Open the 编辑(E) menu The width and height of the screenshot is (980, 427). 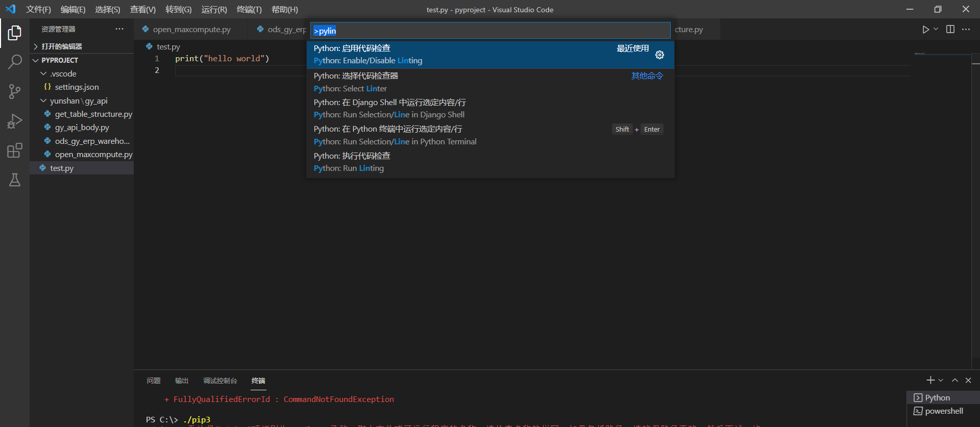[x=73, y=9]
